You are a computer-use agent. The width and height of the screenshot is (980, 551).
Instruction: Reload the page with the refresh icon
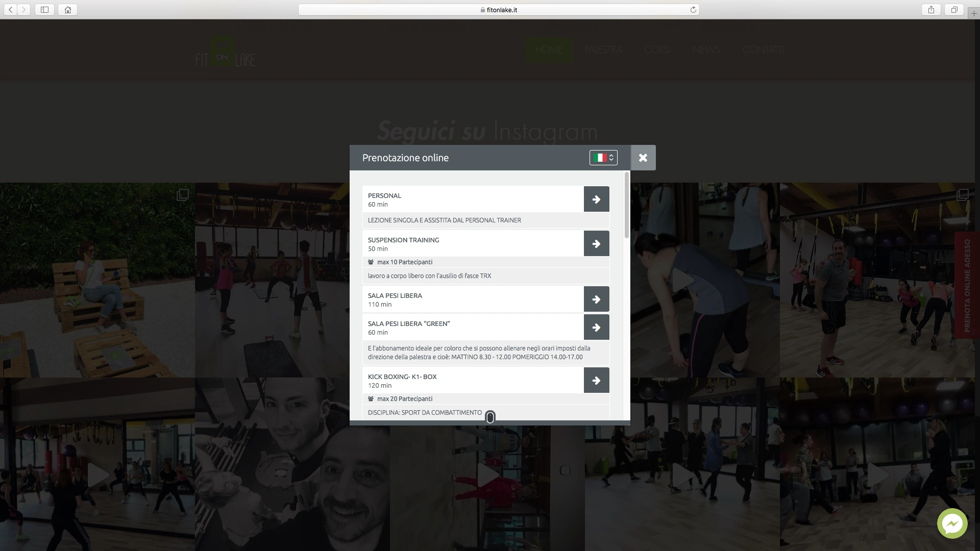point(693,10)
